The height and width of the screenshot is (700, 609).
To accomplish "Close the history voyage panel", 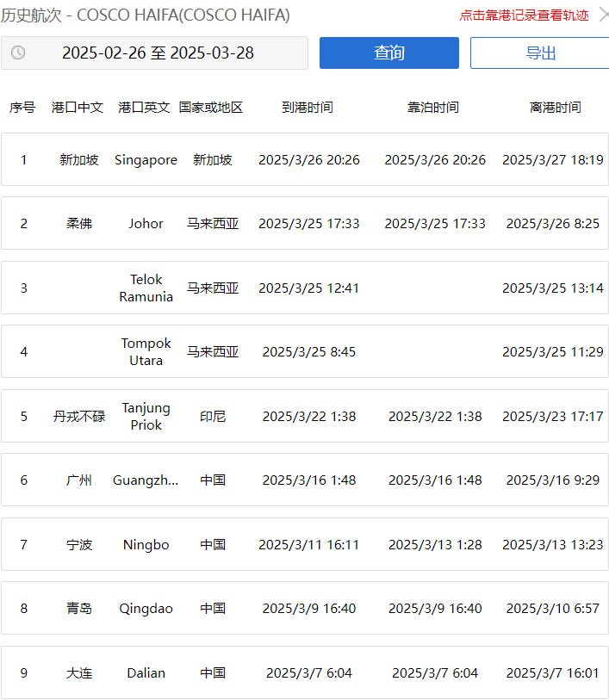I will (603, 15).
